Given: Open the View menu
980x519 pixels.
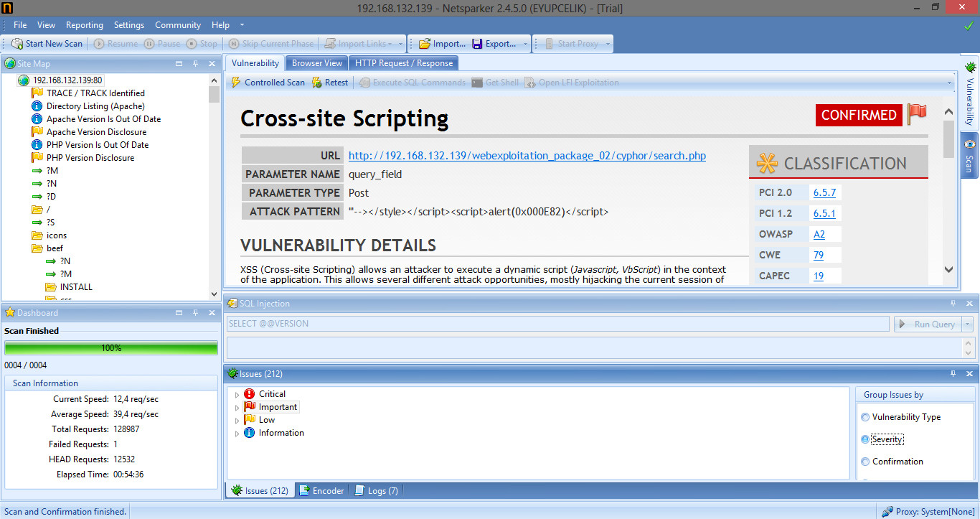Looking at the screenshot, I should (x=46, y=25).
